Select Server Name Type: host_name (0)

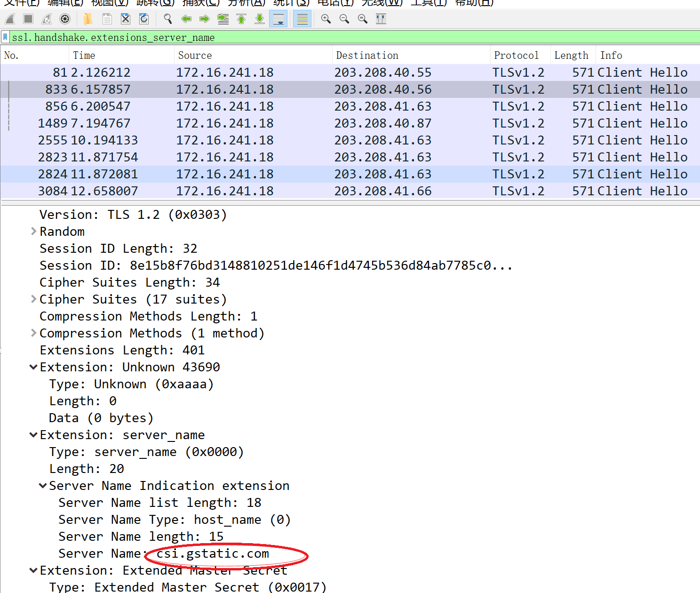point(175,520)
